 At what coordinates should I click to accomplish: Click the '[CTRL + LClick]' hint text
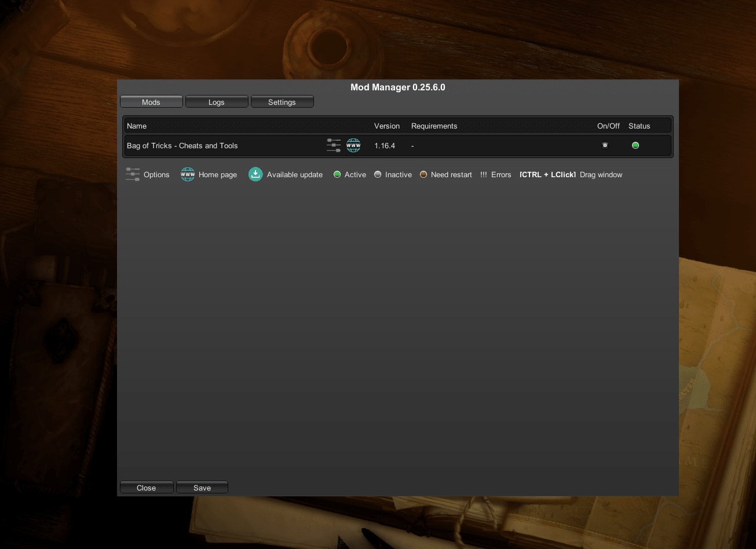click(x=548, y=174)
